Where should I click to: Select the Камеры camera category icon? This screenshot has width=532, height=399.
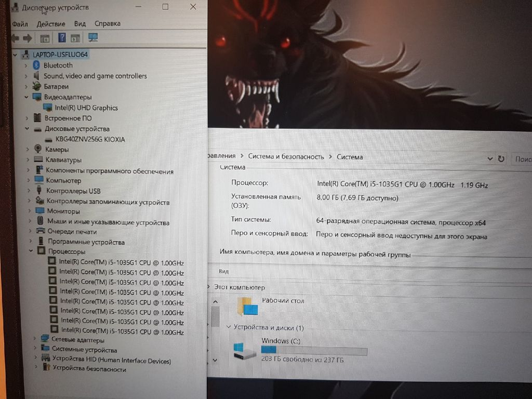pyautogui.click(x=38, y=149)
